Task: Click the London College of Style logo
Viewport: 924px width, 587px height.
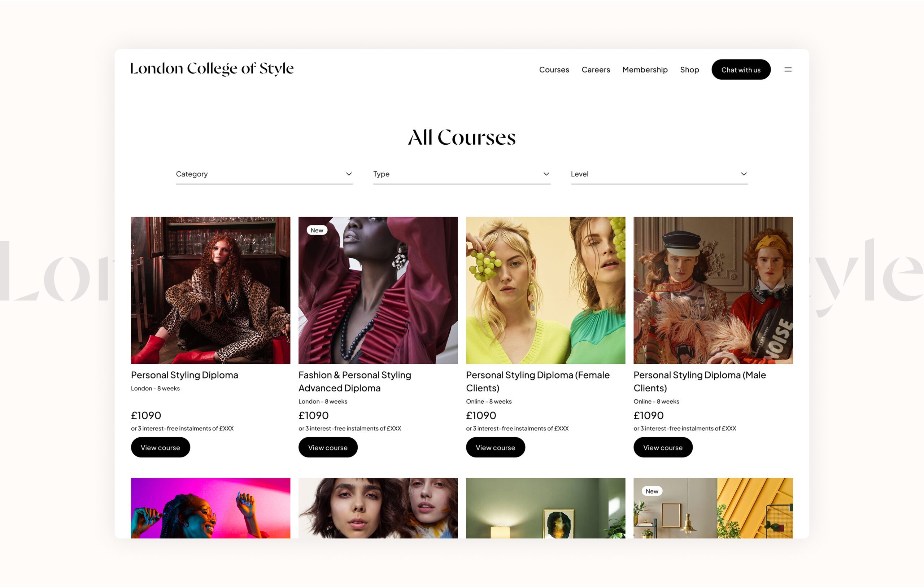Action: 212,69
